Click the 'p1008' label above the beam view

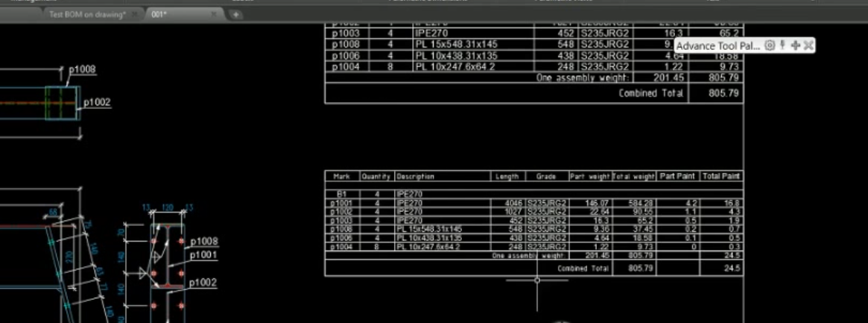(x=82, y=70)
